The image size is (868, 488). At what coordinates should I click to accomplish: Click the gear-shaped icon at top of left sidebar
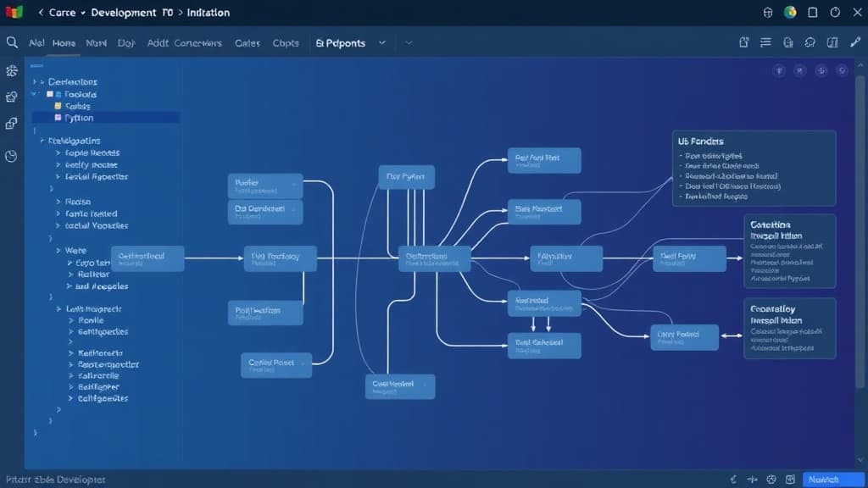(12, 71)
